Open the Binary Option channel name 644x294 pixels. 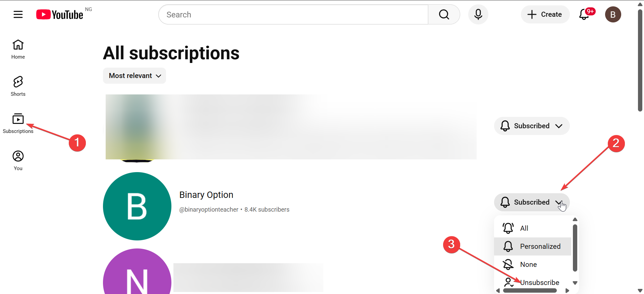pyautogui.click(x=206, y=195)
